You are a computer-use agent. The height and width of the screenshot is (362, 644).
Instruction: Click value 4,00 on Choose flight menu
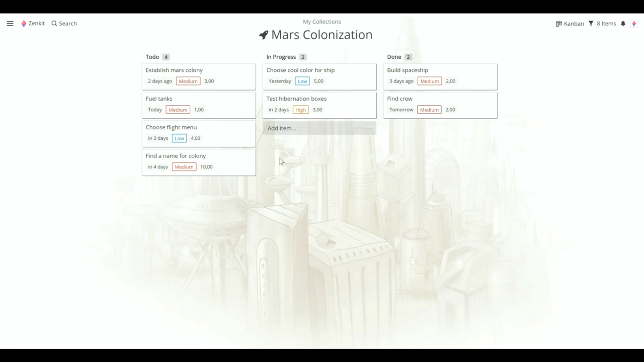coord(196,138)
